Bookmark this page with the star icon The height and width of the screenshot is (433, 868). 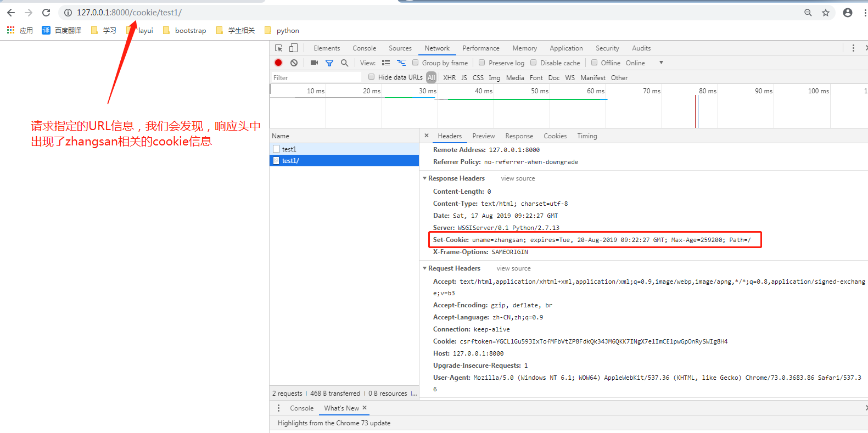click(825, 13)
